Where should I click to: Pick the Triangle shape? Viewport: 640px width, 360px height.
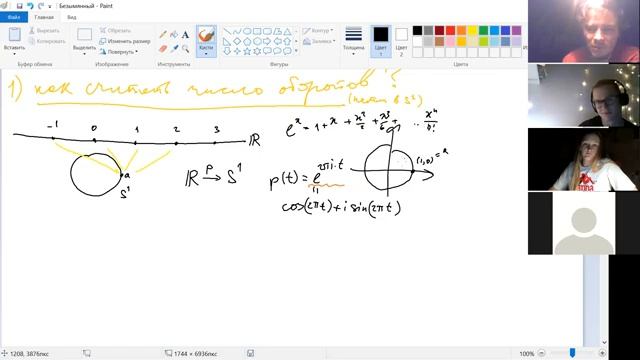[x=287, y=31]
